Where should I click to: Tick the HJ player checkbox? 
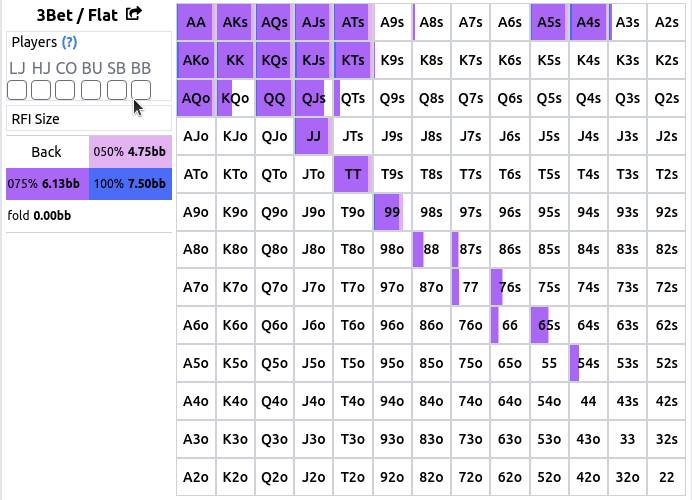pyautogui.click(x=41, y=91)
